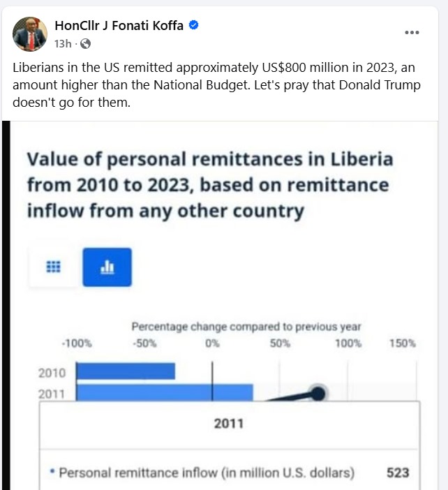
Task: Click the Personal remittance inflow tooltip label
Action: coord(207,473)
